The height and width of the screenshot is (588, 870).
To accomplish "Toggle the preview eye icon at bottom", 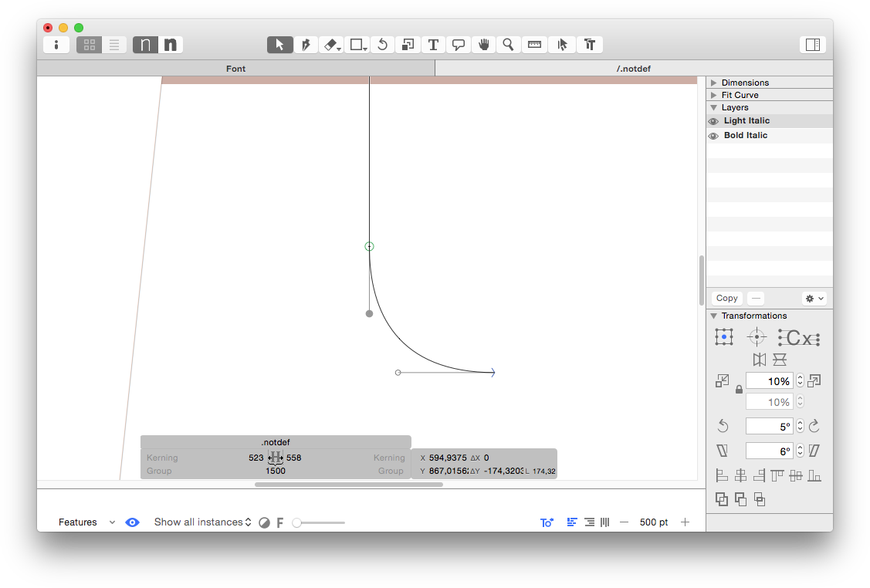I will (x=133, y=522).
